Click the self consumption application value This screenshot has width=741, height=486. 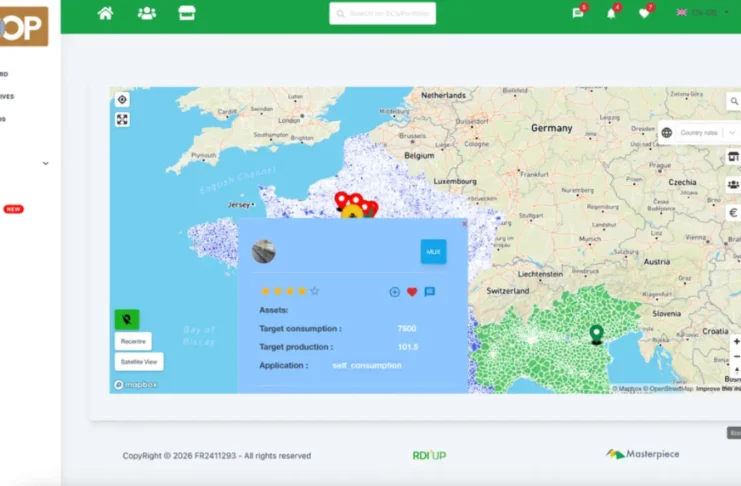coord(367,365)
